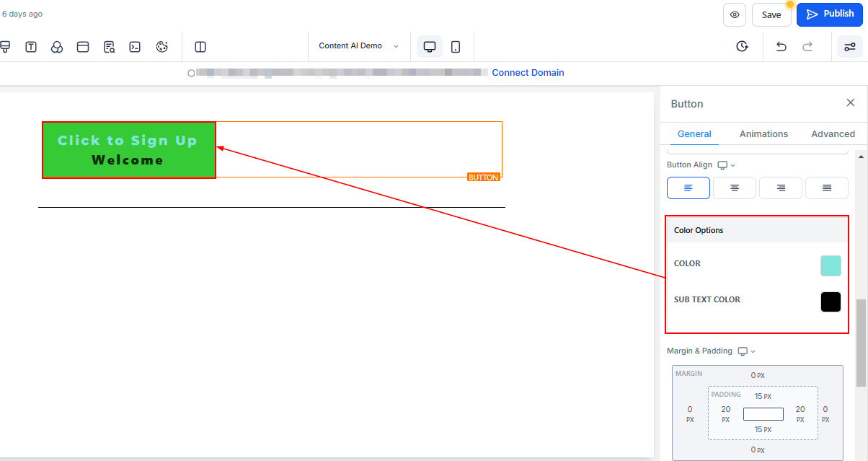Open the Advanced tab
Viewport: 868px width, 461px height.
[x=833, y=133]
